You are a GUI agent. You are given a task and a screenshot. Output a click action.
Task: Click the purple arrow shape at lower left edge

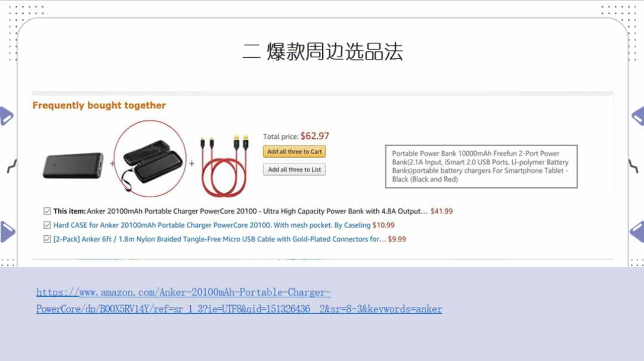7,231
